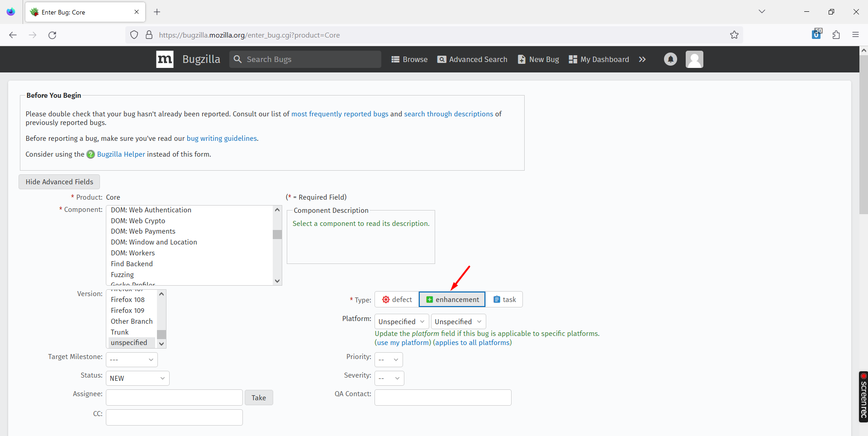Click the New Bug icon
The image size is (868, 436).
521,59
